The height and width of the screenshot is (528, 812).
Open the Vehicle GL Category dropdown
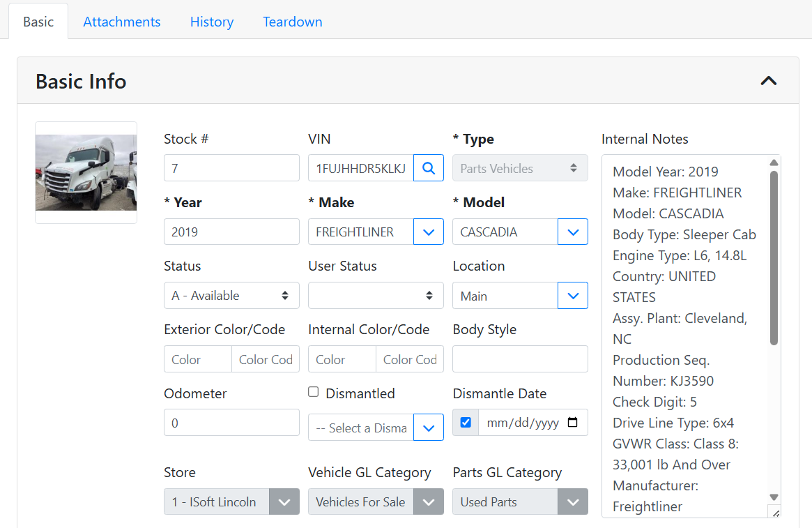429,501
